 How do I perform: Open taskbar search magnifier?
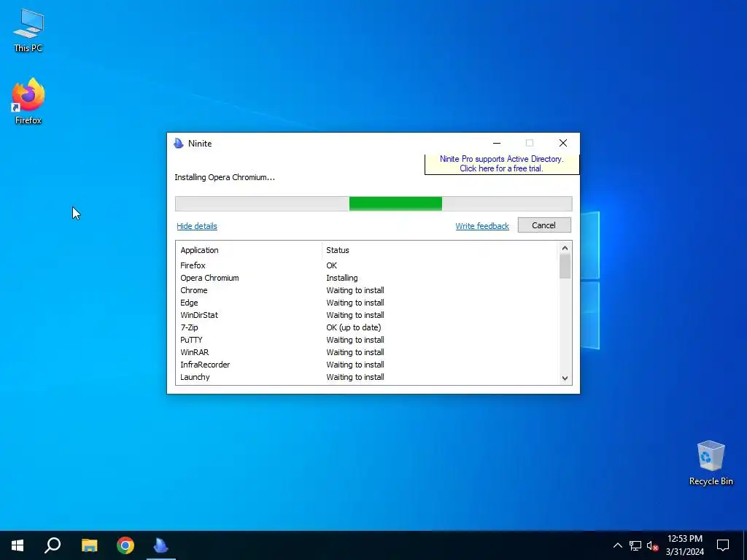click(53, 545)
